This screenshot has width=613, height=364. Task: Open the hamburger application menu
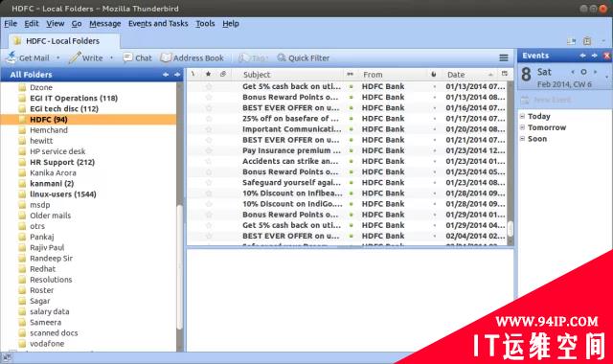504,57
